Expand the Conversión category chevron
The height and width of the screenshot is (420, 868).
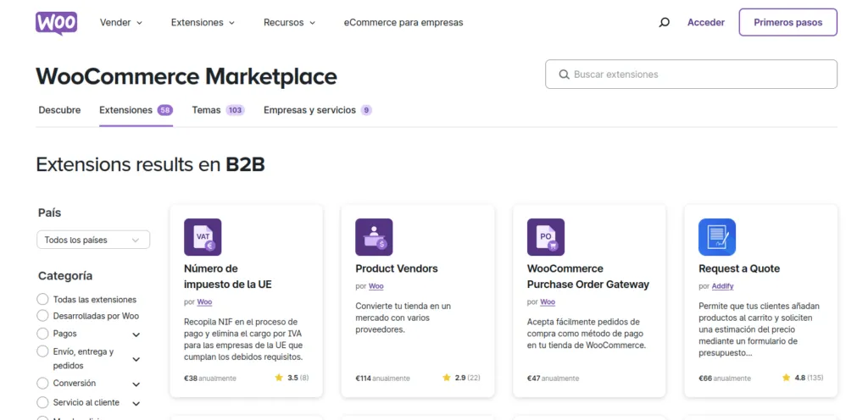[136, 384]
